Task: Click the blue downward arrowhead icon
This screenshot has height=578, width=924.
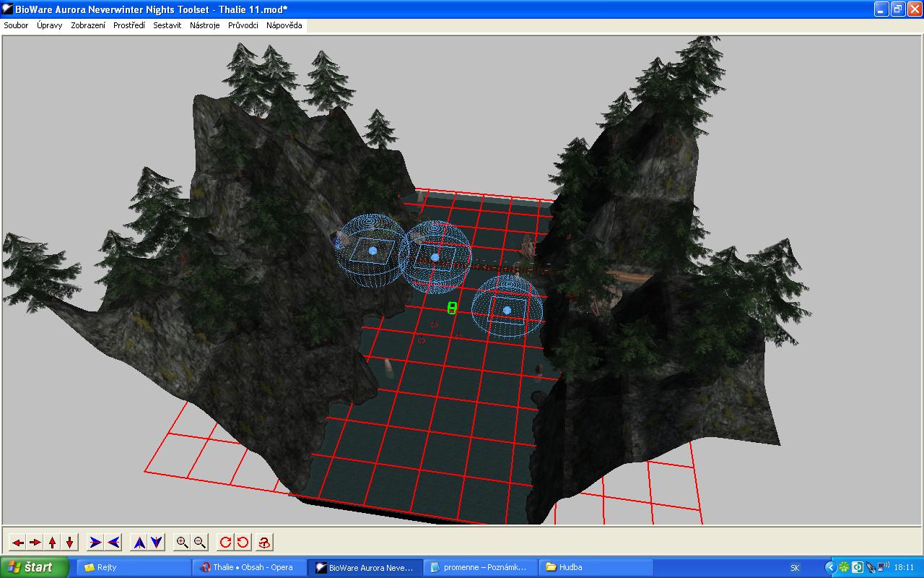Action: 157,542
